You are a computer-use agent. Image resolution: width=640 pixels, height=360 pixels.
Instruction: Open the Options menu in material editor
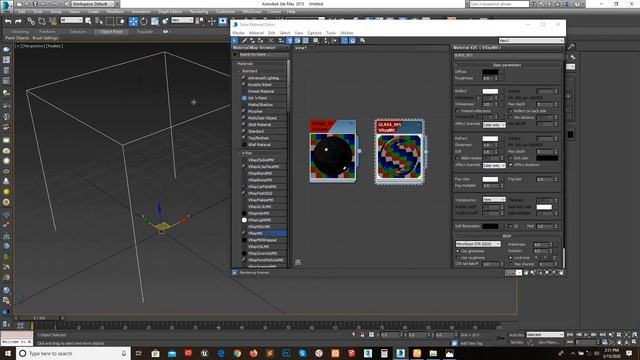(315, 33)
